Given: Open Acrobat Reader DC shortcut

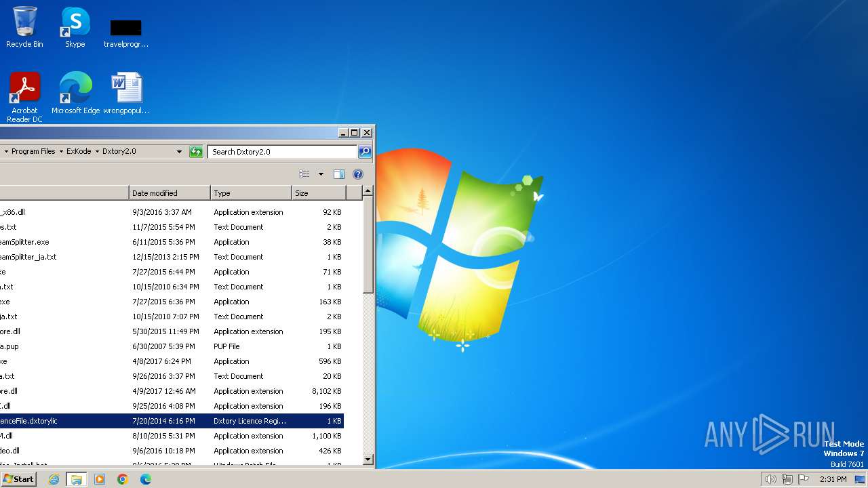Looking at the screenshot, I should 24,97.
